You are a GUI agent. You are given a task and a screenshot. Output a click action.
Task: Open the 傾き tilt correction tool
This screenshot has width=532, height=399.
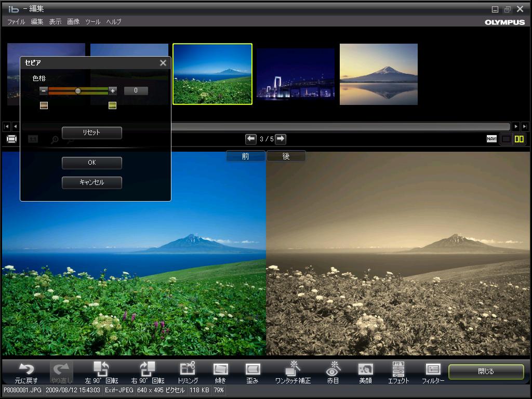click(x=220, y=372)
